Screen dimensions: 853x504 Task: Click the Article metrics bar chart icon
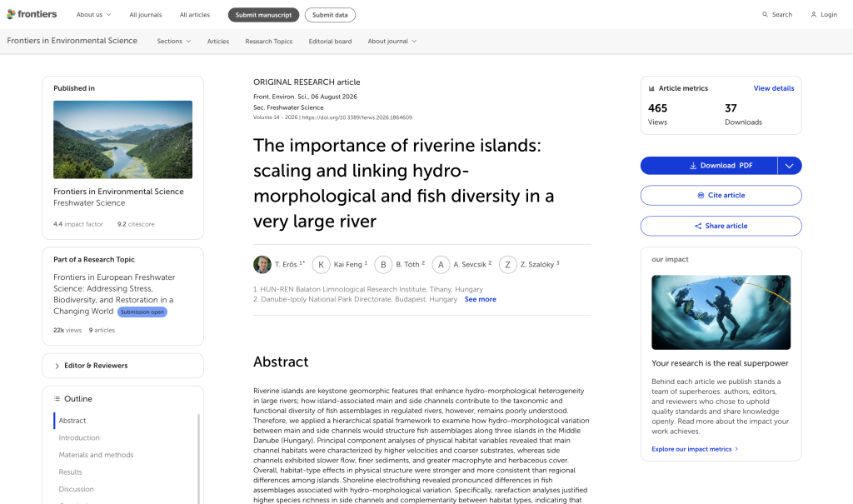651,88
